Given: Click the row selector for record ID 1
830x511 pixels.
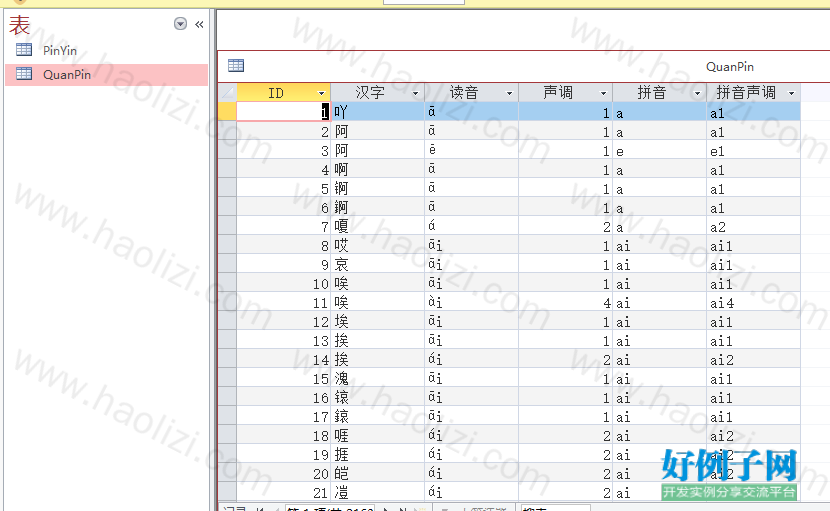Looking at the screenshot, I should click(228, 112).
